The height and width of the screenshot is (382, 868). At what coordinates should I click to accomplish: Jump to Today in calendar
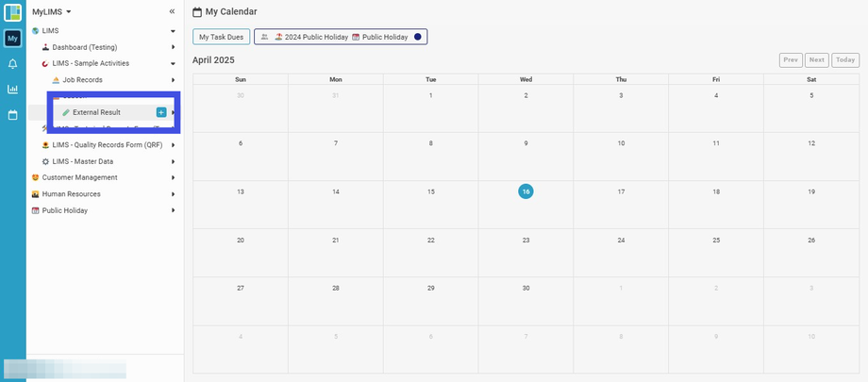[845, 59]
